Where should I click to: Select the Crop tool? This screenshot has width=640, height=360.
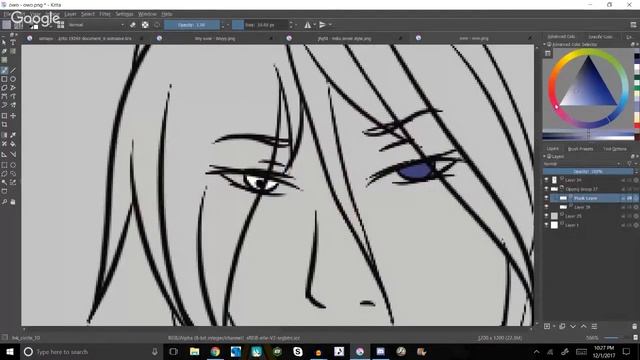(x=4, y=124)
